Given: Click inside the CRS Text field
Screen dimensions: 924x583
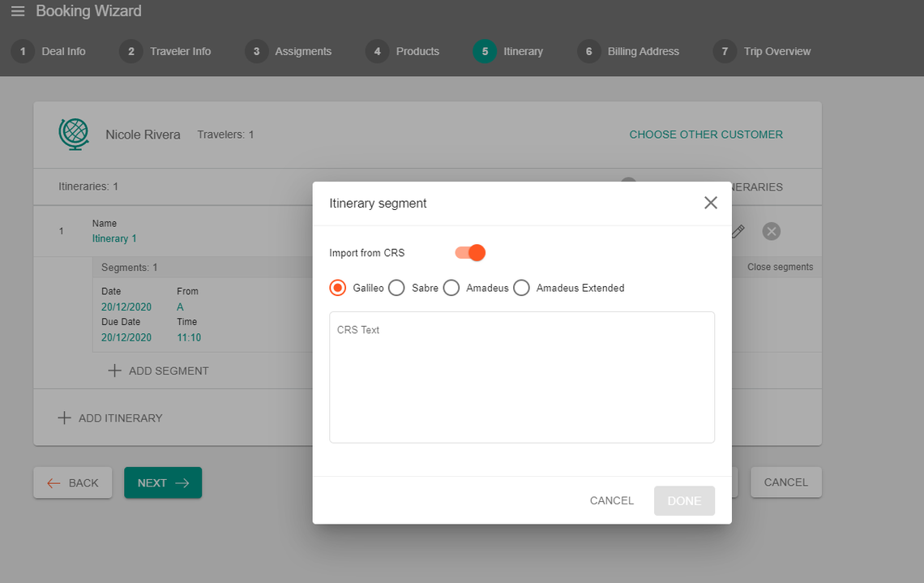Looking at the screenshot, I should [x=522, y=377].
